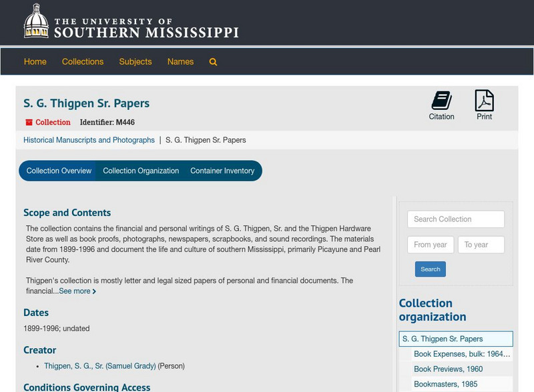Open Historical Manuscripts and Photographs breadcrumb link

tap(89, 140)
